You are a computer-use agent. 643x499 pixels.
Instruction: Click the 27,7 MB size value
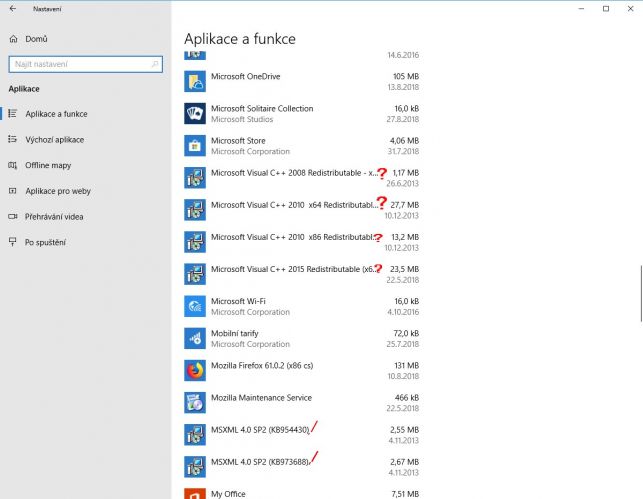pyautogui.click(x=404, y=205)
